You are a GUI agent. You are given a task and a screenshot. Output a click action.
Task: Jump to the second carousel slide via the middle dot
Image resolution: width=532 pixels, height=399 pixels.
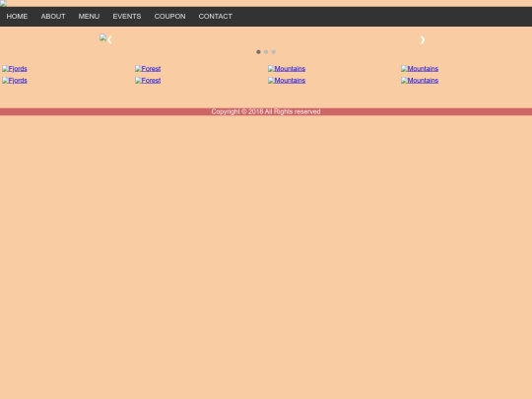[x=266, y=52]
